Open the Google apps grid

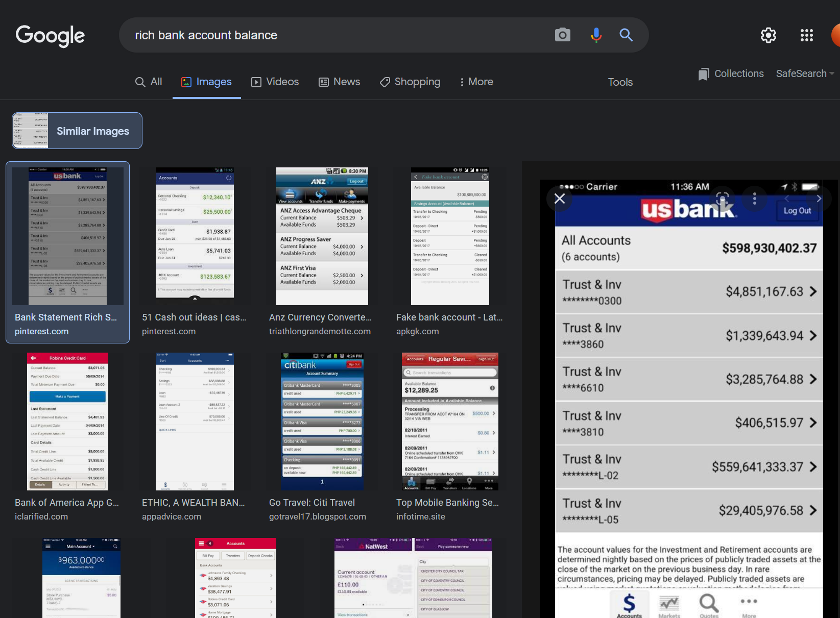coord(807,35)
